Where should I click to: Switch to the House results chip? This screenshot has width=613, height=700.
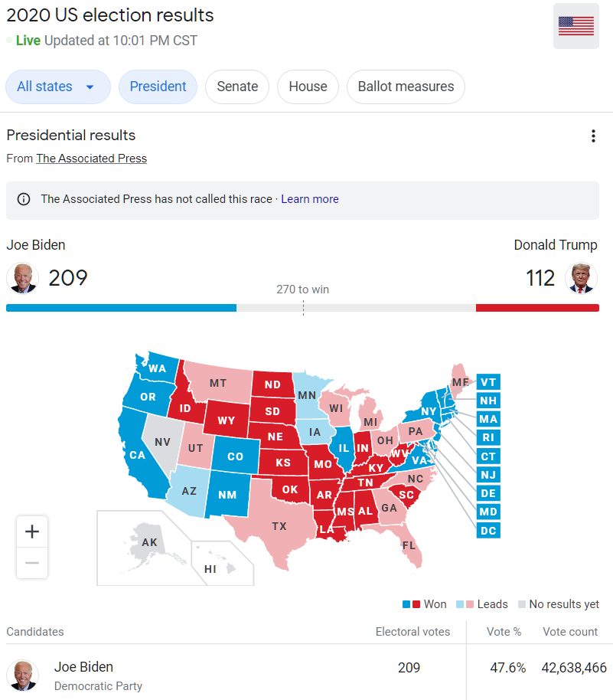click(308, 87)
